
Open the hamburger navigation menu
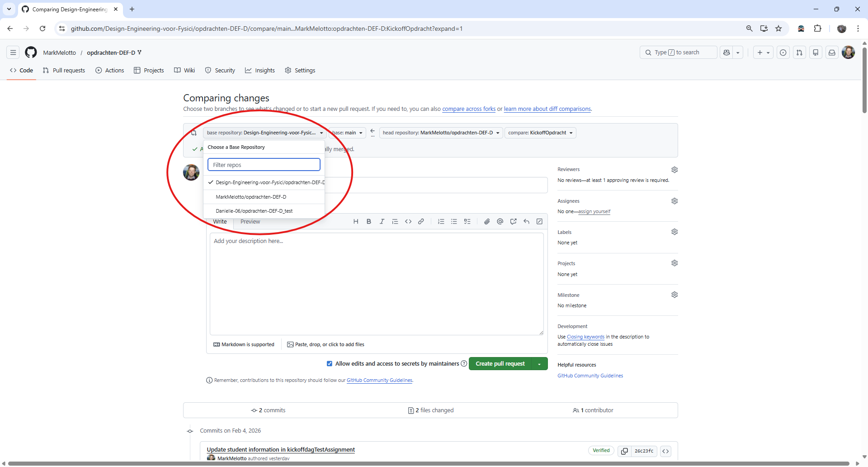pos(13,52)
